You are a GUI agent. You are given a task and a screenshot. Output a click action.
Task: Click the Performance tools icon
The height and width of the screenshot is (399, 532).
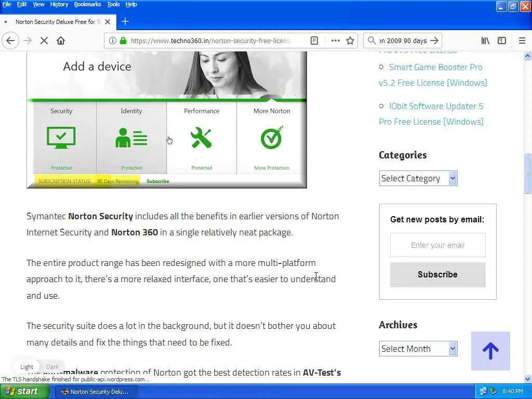point(201,138)
